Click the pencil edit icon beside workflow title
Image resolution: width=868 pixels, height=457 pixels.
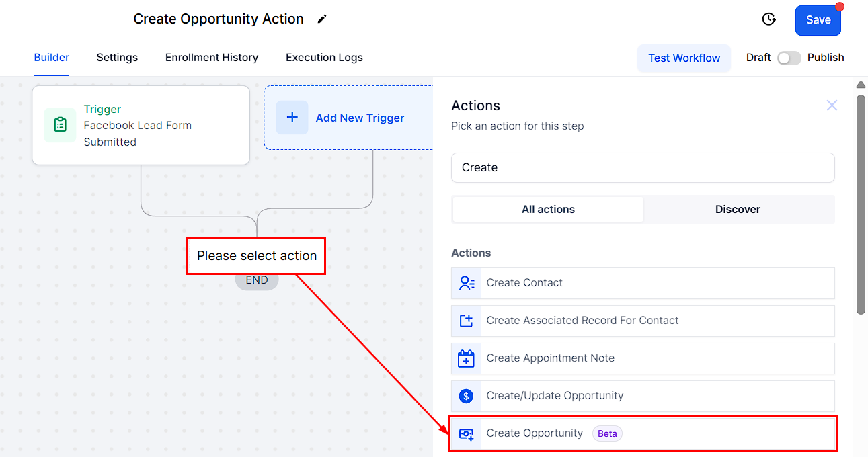point(322,19)
